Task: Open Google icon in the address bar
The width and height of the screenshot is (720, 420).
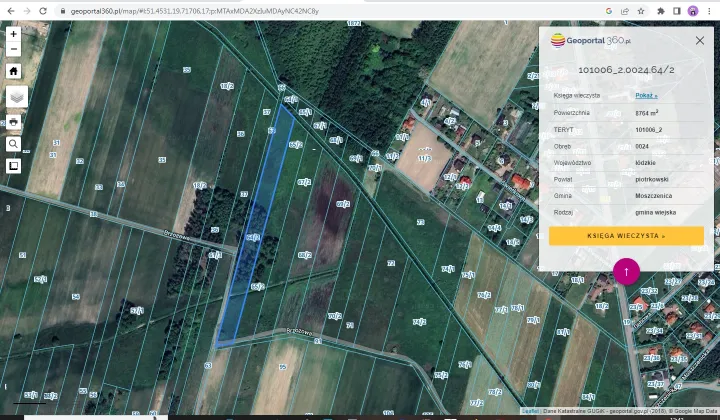Action: coord(609,11)
